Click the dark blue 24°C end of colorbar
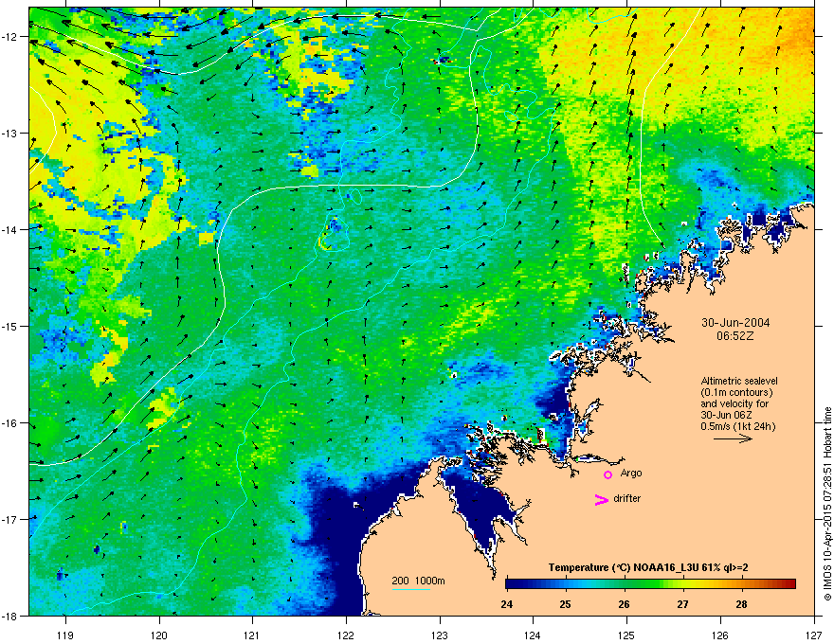The image size is (834, 644). tap(512, 583)
